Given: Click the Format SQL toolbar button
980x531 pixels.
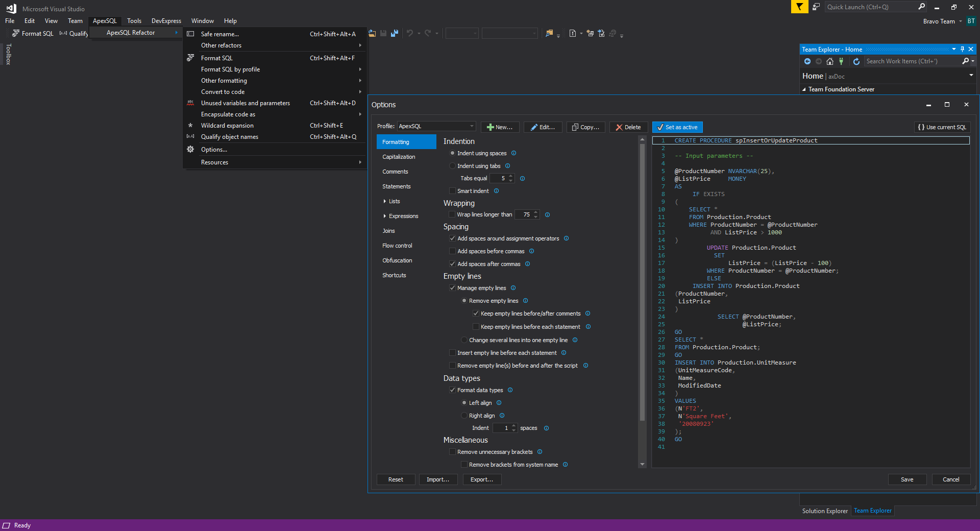Looking at the screenshot, I should tap(33, 33).
